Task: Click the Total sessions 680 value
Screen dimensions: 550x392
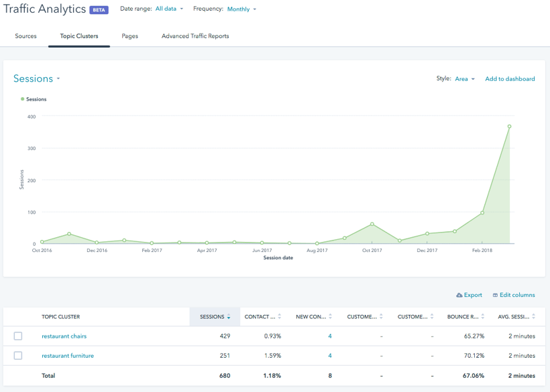Action: (225, 375)
